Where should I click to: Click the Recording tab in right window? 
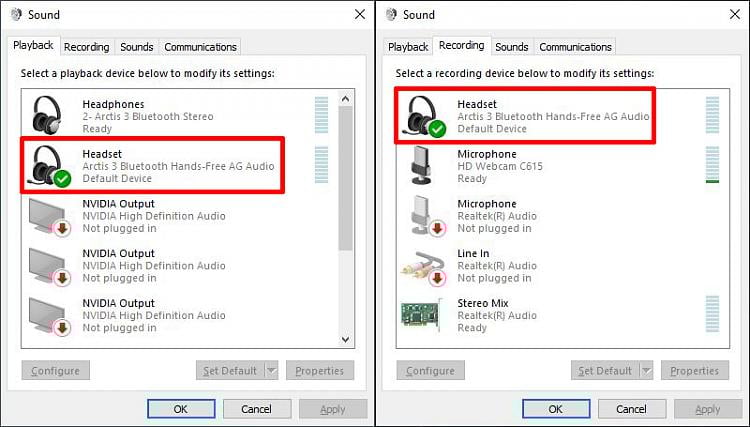point(462,45)
